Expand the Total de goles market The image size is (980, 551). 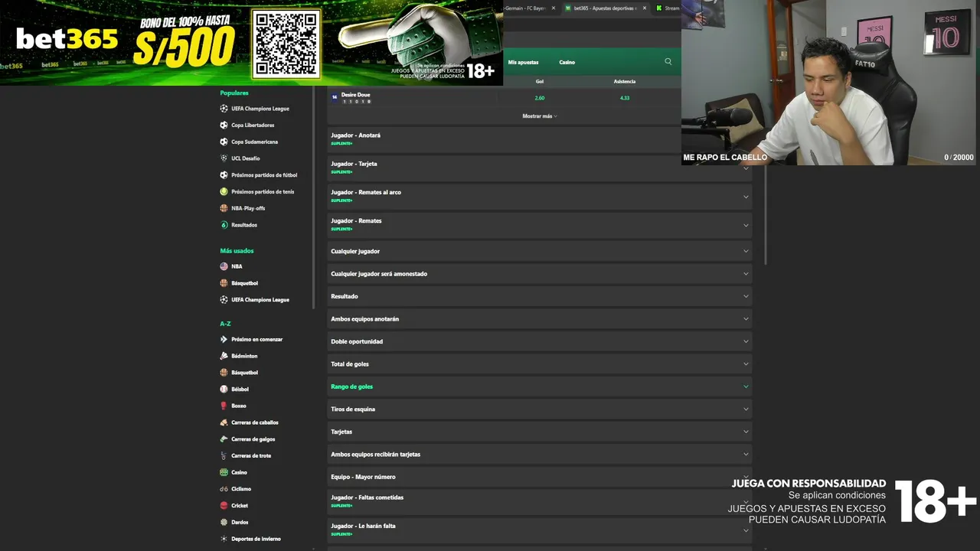540,364
